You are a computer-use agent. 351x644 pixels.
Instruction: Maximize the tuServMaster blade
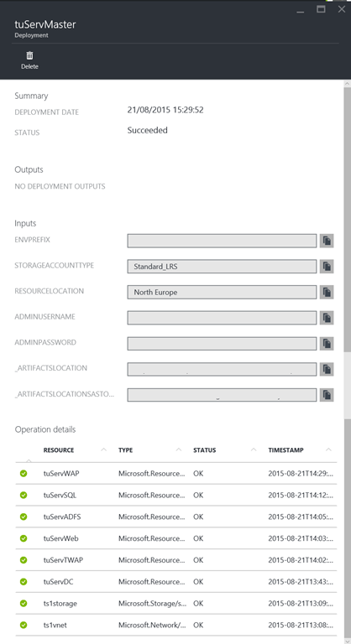tap(321, 9)
